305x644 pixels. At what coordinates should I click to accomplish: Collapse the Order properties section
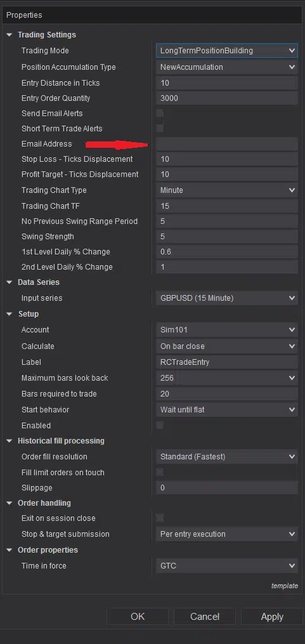(x=10, y=550)
